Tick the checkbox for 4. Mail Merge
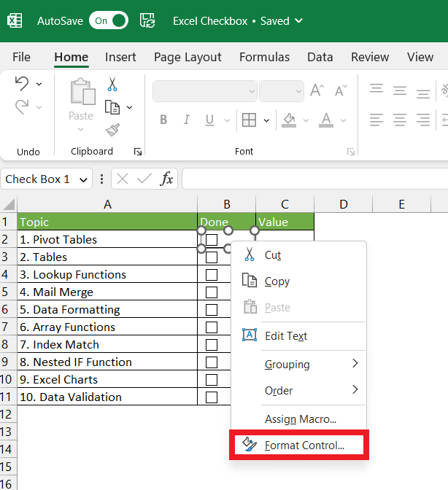448x490 pixels. click(212, 292)
